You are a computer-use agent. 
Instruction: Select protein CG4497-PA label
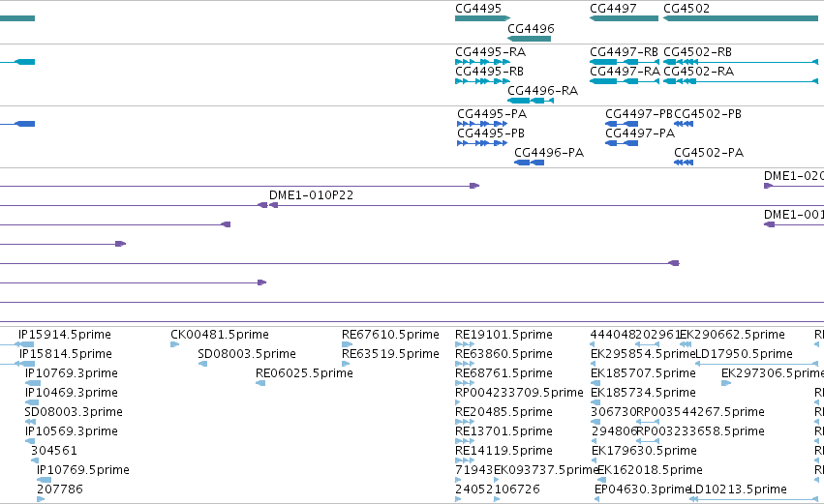point(640,133)
